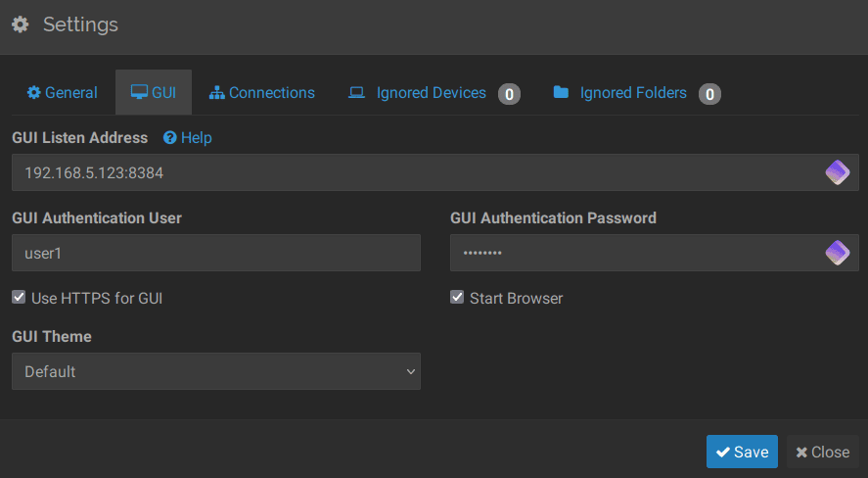Click the Settings gear icon in header
Screen dimensions: 868x478
tap(21, 24)
